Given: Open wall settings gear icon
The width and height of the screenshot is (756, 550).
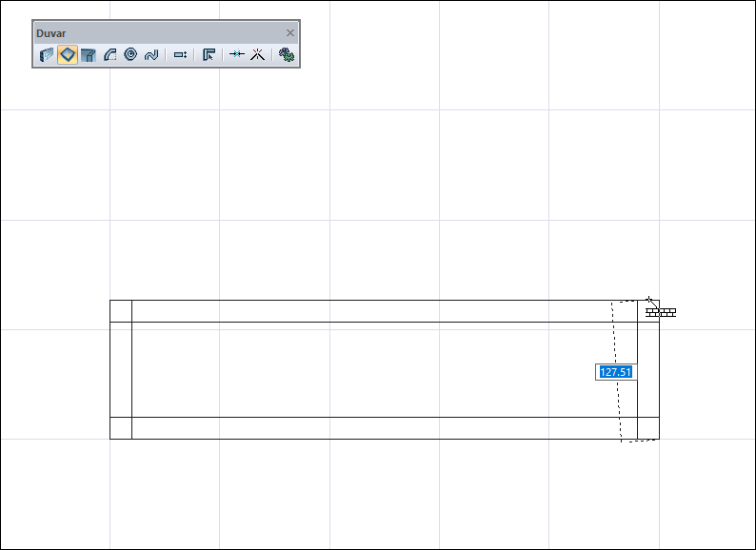Looking at the screenshot, I should (x=287, y=54).
